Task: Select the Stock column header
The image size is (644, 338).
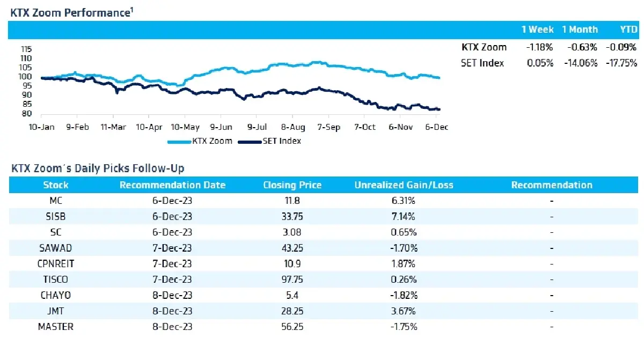Action: [x=56, y=185]
